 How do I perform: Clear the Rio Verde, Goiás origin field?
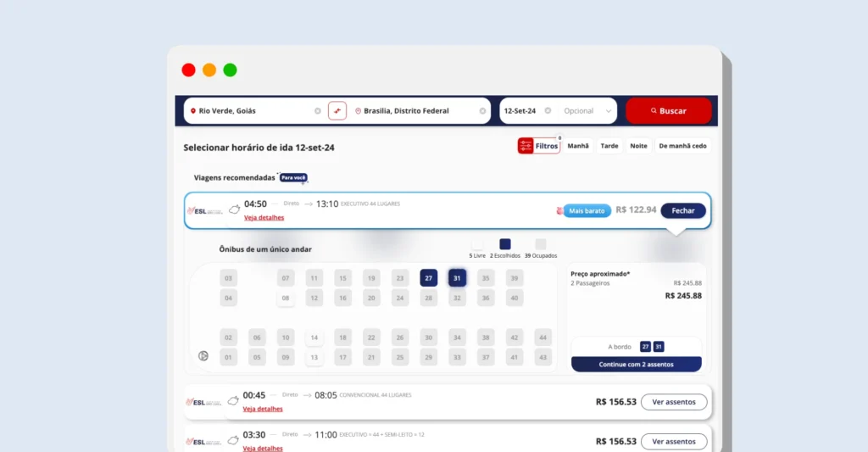(318, 111)
